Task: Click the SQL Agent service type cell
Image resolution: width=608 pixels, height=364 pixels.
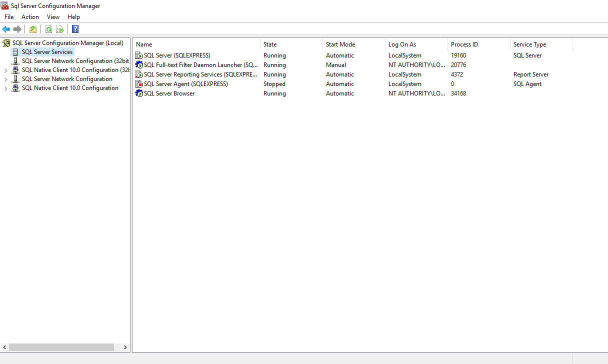Action: coord(527,84)
